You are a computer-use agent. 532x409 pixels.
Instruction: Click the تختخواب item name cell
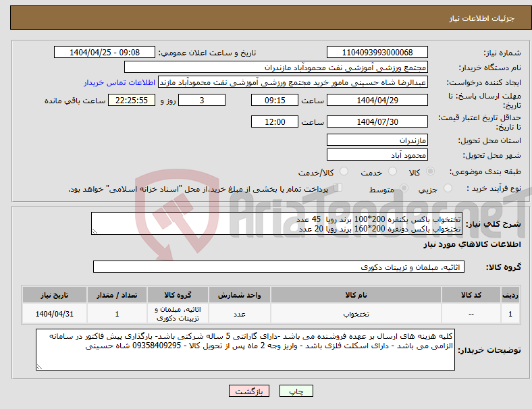tap(356, 314)
